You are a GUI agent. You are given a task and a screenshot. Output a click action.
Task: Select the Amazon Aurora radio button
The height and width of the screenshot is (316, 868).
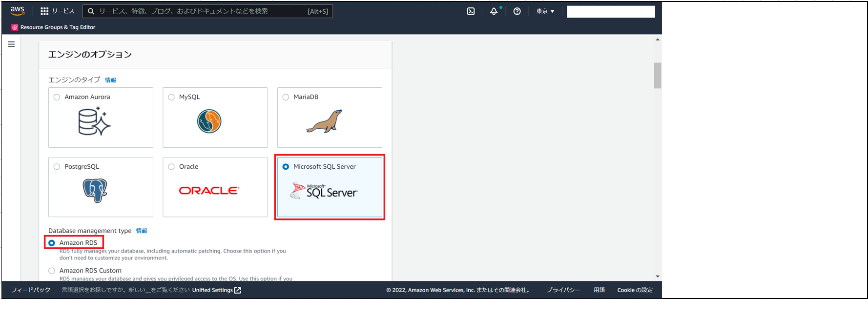(57, 97)
